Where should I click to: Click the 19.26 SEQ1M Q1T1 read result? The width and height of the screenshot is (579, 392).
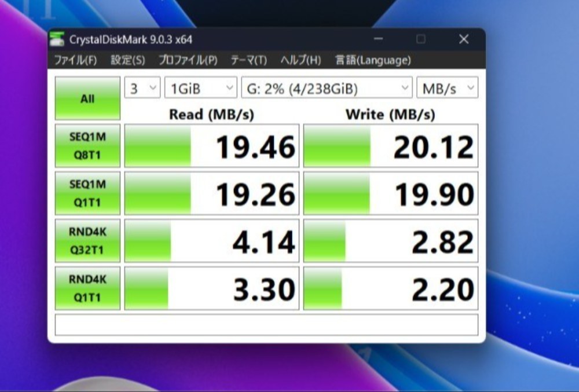211,193
